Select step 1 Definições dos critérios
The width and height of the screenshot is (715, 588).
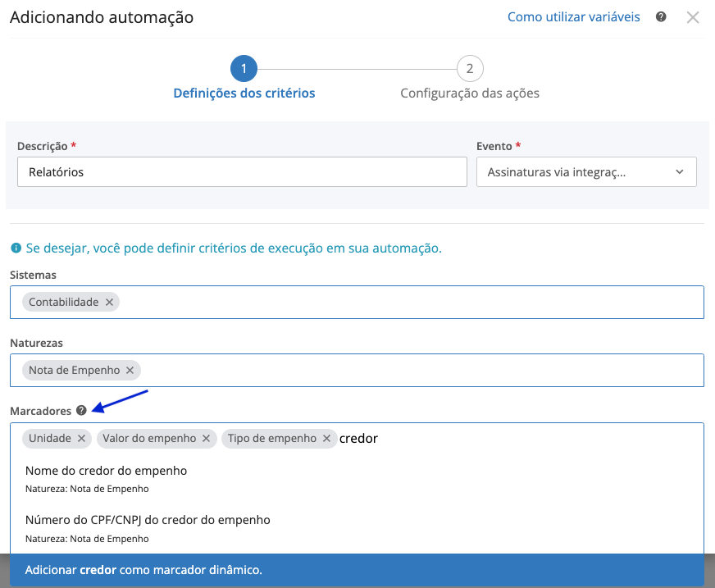(244, 69)
